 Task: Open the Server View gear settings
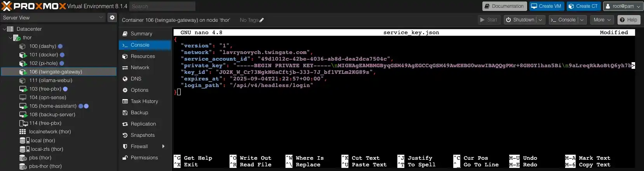coord(112,17)
